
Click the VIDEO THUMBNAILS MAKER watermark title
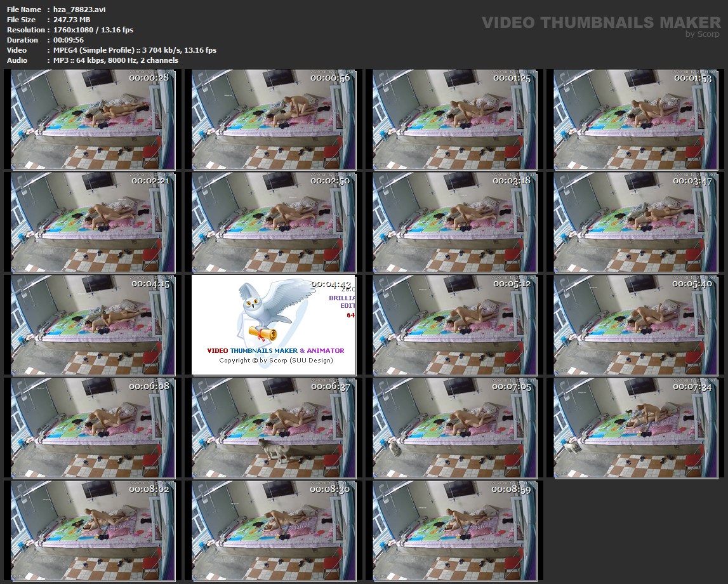(600, 23)
